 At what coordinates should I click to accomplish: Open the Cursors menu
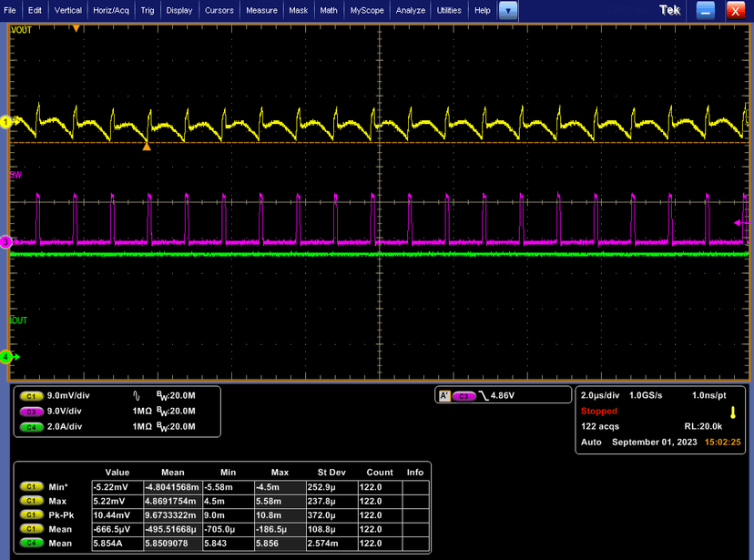[219, 10]
